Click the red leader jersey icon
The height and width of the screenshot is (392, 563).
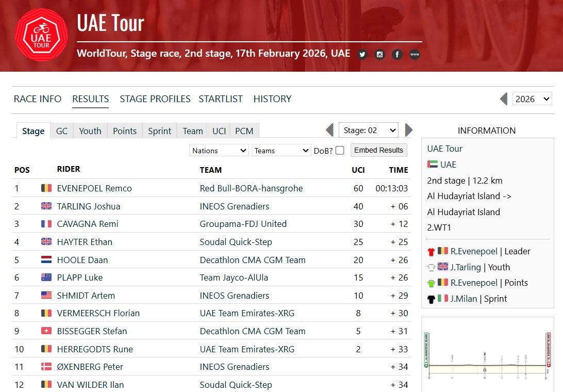pyautogui.click(x=431, y=251)
